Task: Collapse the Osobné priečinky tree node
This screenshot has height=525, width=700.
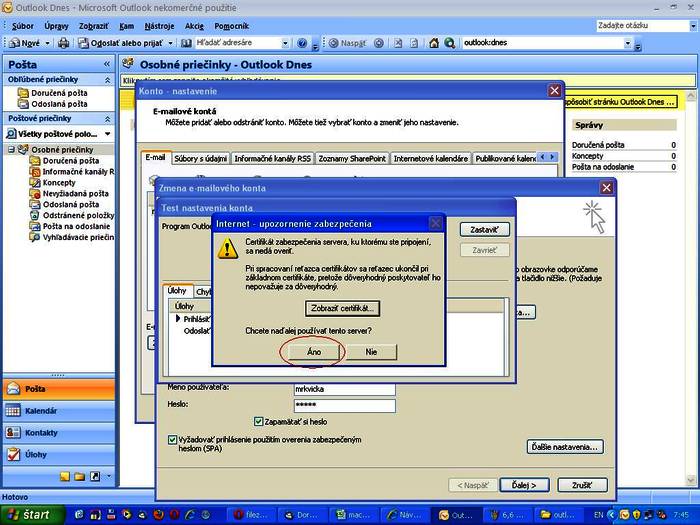Action: [12, 150]
